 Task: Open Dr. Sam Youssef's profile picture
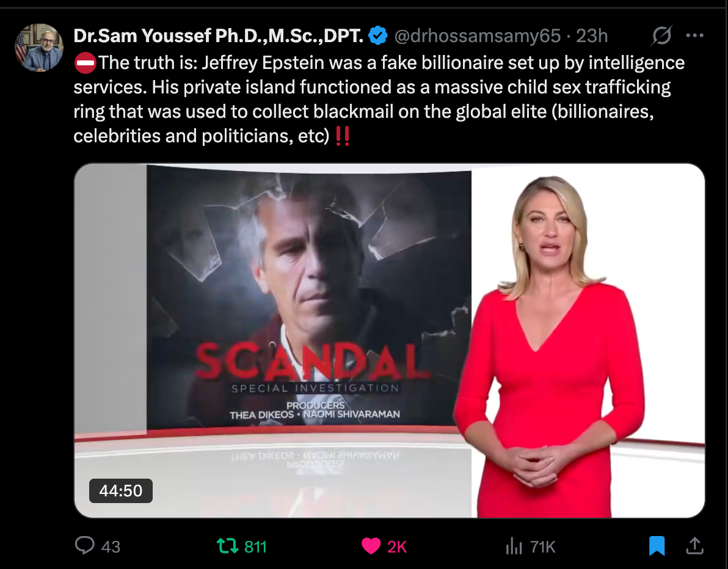tap(40, 48)
